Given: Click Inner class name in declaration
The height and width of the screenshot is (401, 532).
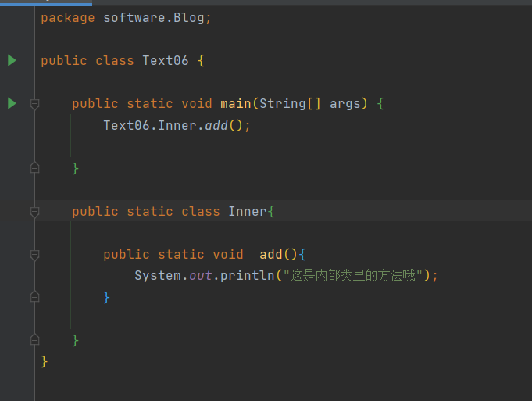Looking at the screenshot, I should click(248, 212).
